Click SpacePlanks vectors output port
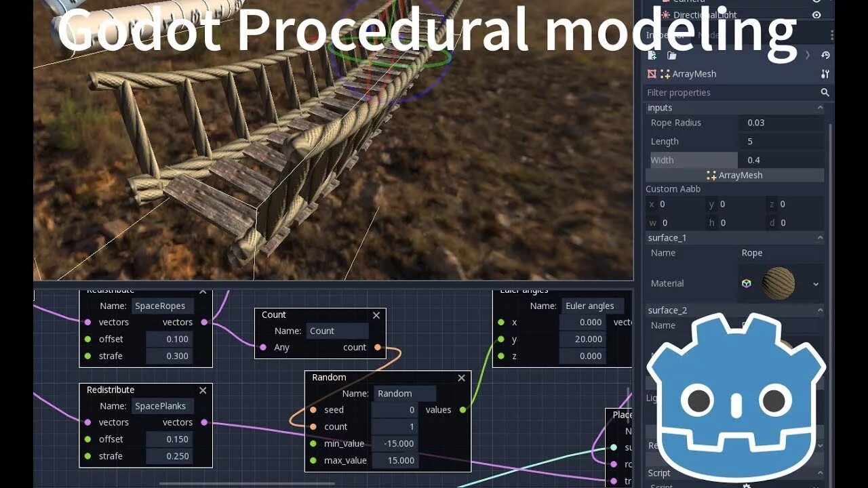 [204, 422]
